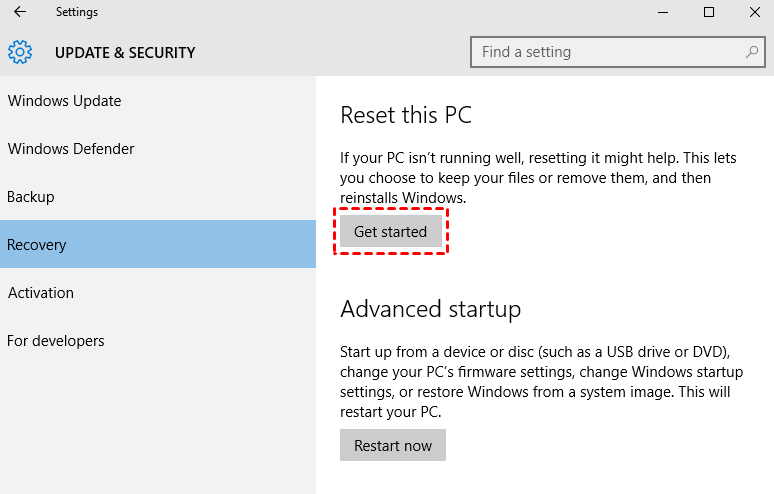Select the highlighted Recovery item

coord(158,244)
